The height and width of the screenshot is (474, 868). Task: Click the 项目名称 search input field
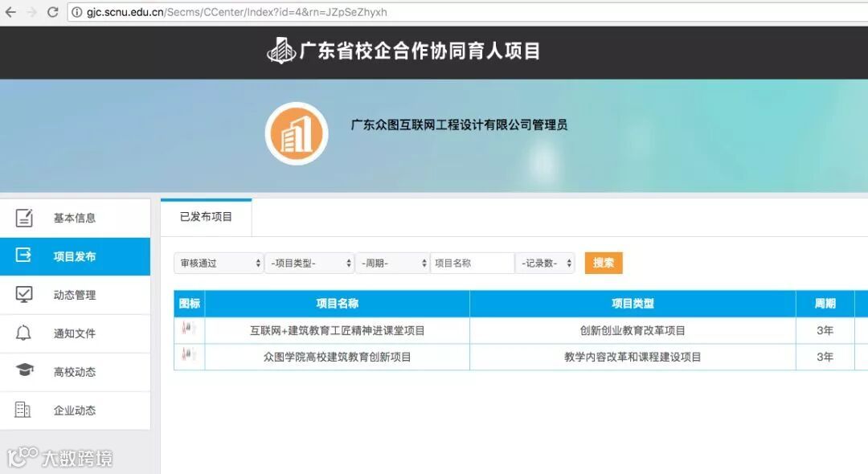[473, 264]
